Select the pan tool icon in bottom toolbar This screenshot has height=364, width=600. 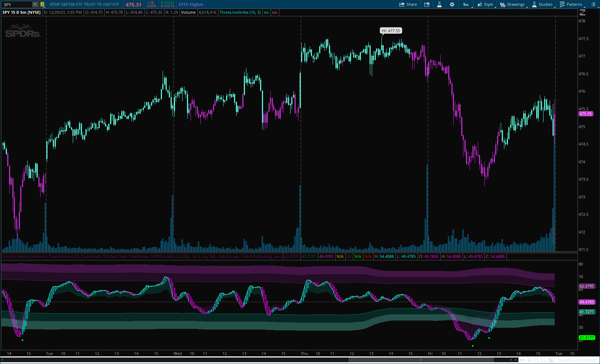pyautogui.click(x=522, y=360)
